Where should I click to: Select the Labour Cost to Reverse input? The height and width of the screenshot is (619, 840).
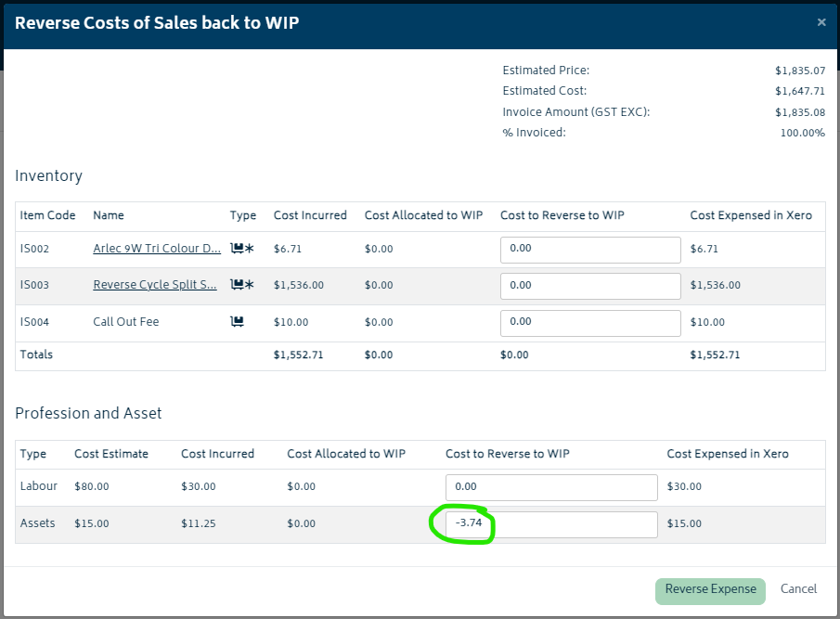coord(551,487)
